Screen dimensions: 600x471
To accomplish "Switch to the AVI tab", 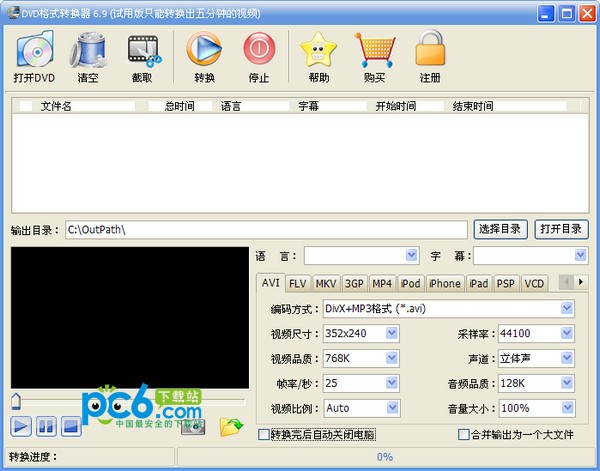I will (271, 283).
